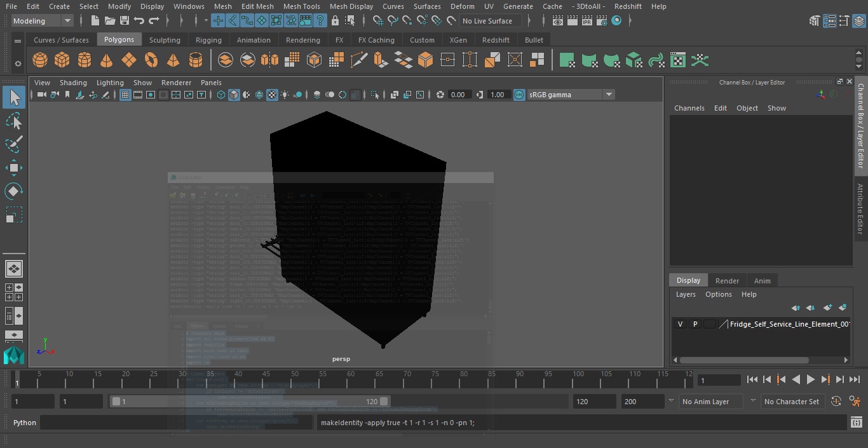868x448 pixels.
Task: Toggle layer visibility V box
Action: pyautogui.click(x=680, y=324)
